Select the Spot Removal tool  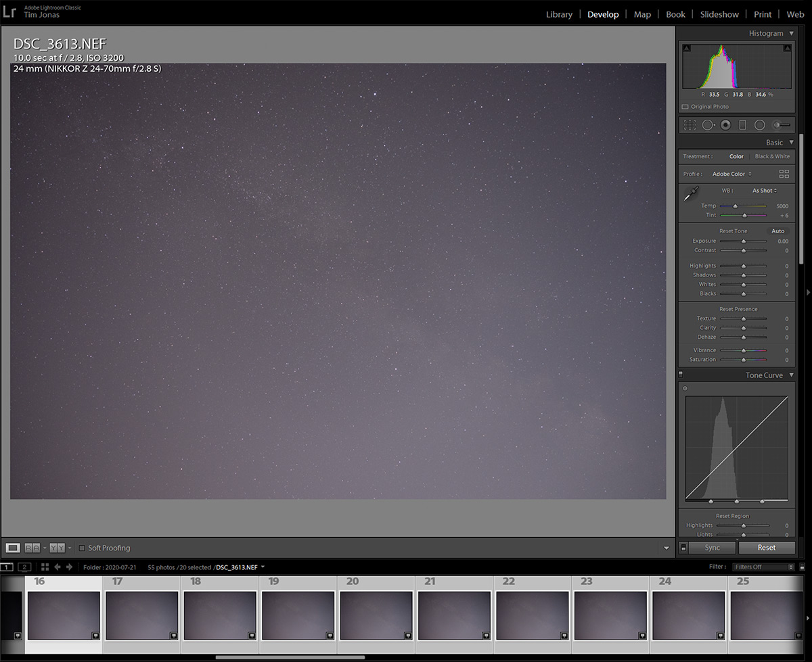[x=708, y=124]
